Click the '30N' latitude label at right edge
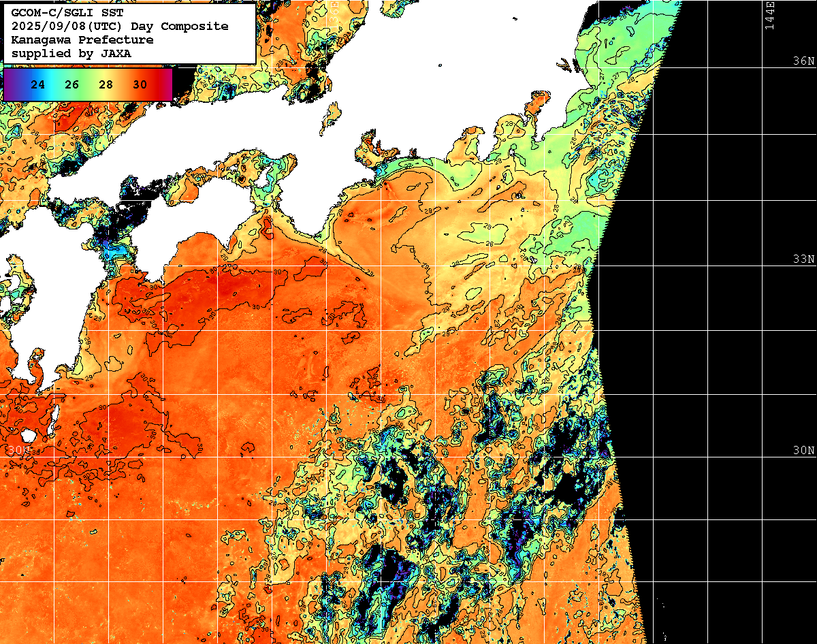Image resolution: width=817 pixels, height=644 pixels. click(803, 450)
